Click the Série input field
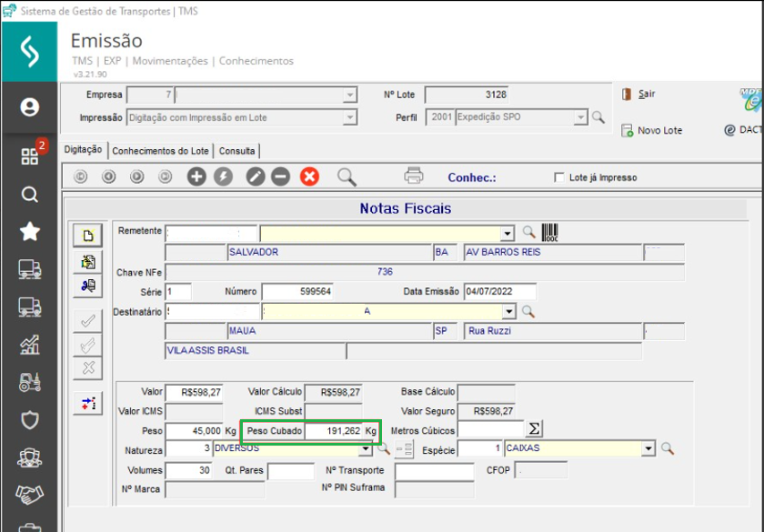 [x=178, y=292]
